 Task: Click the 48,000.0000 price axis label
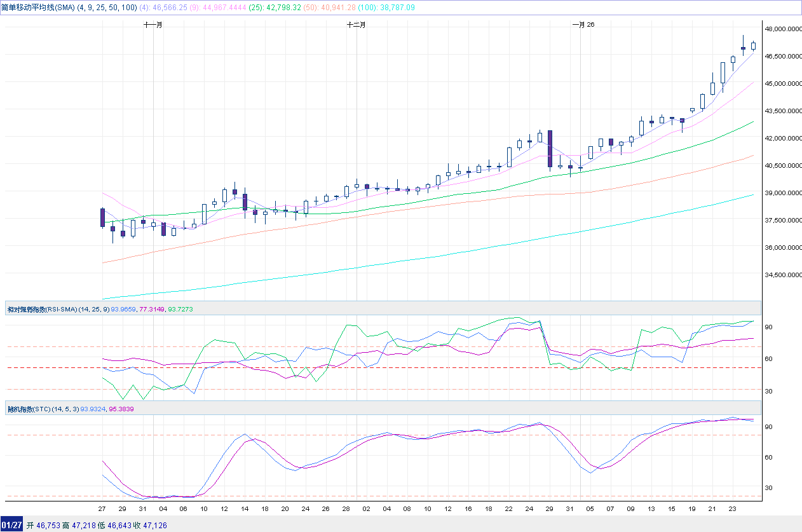[x=781, y=29]
